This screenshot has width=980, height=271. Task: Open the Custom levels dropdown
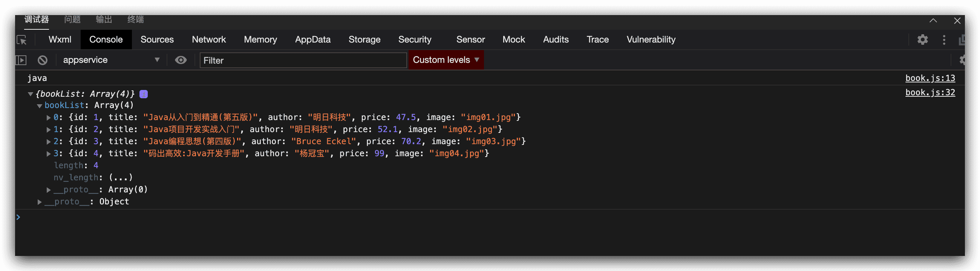446,60
